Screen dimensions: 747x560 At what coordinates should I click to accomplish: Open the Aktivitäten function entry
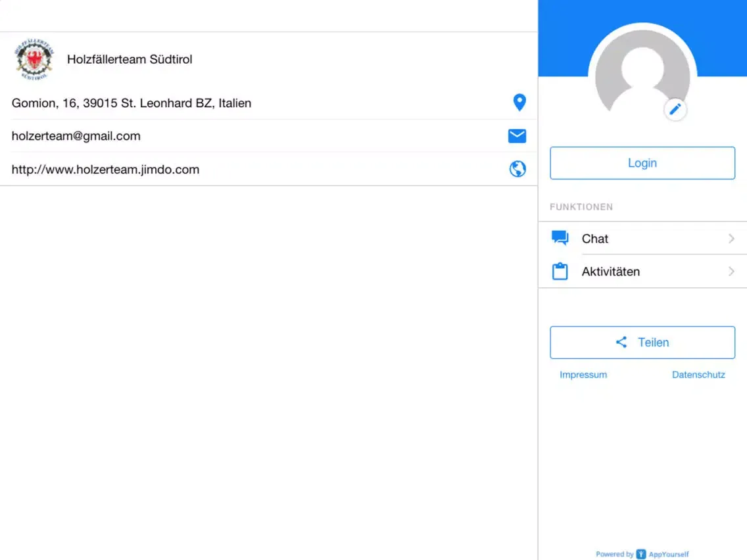tap(642, 271)
